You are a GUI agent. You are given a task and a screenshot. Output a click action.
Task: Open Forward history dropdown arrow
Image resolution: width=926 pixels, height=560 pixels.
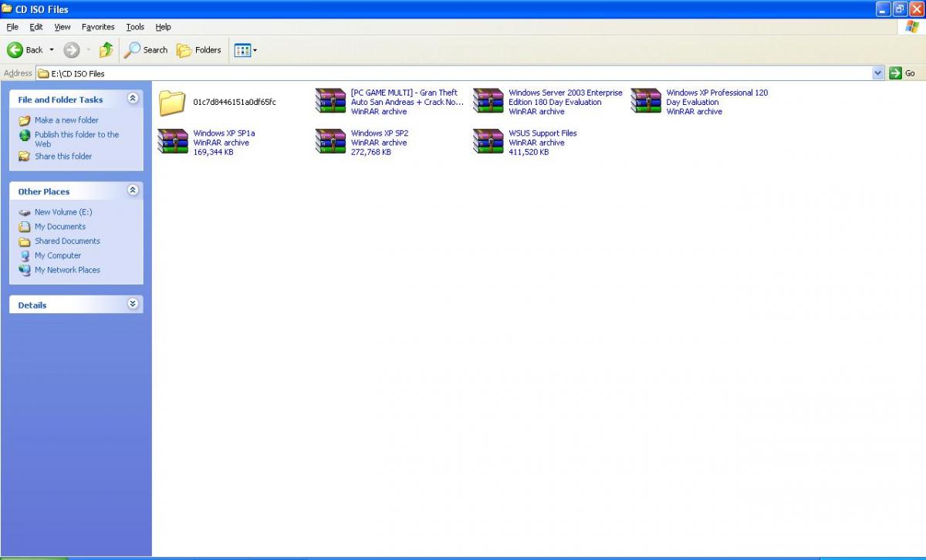coord(89,50)
